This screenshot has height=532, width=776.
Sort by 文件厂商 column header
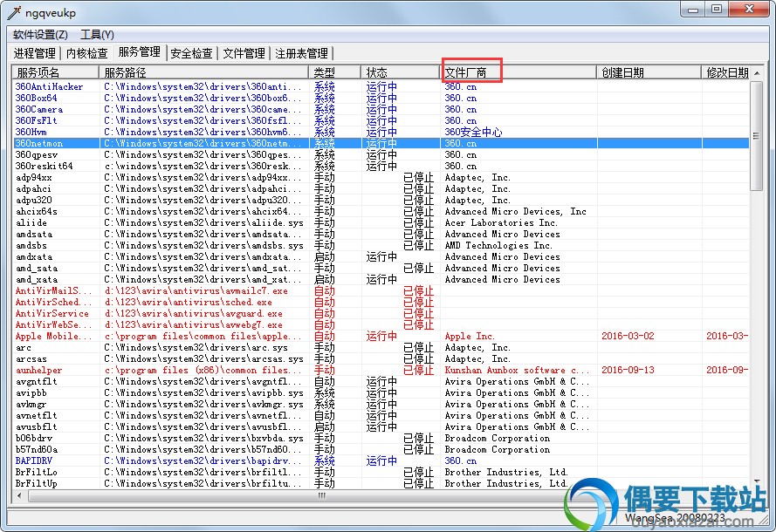pos(518,72)
